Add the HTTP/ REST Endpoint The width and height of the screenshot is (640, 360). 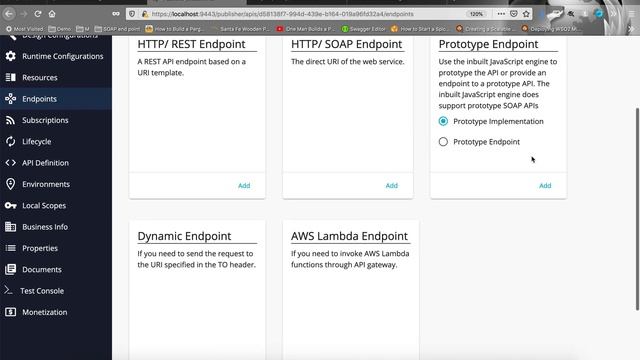click(244, 186)
